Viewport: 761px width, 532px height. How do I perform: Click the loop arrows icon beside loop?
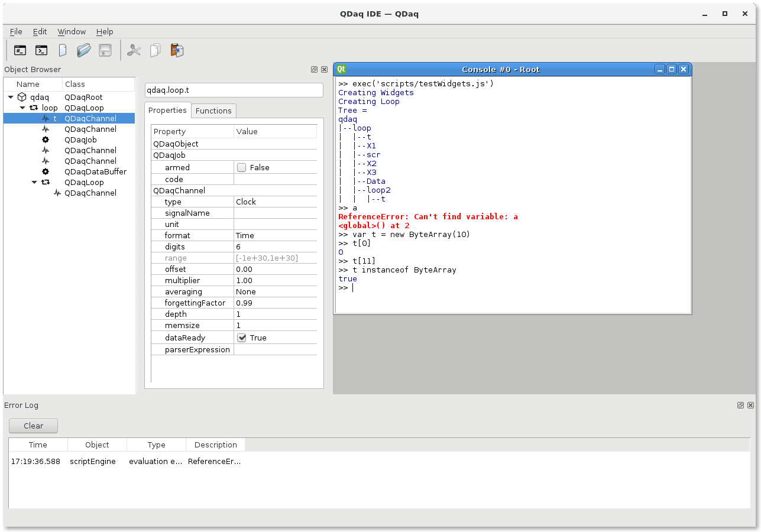tap(34, 108)
